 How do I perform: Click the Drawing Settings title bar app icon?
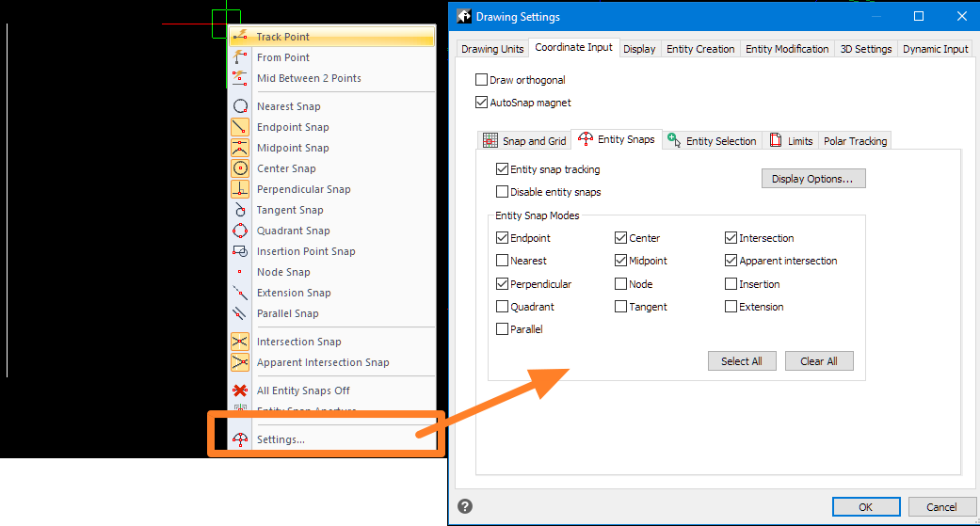464,16
